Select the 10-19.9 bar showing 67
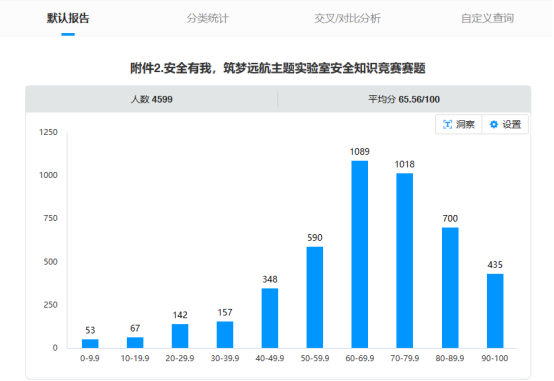Screen dimensions: 554x381 (x=135, y=342)
